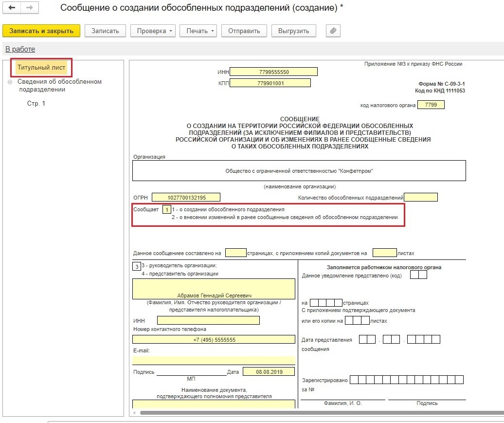Click the 'код налогового органа' field
The width and height of the screenshot is (504, 423).
pyautogui.click(x=431, y=105)
